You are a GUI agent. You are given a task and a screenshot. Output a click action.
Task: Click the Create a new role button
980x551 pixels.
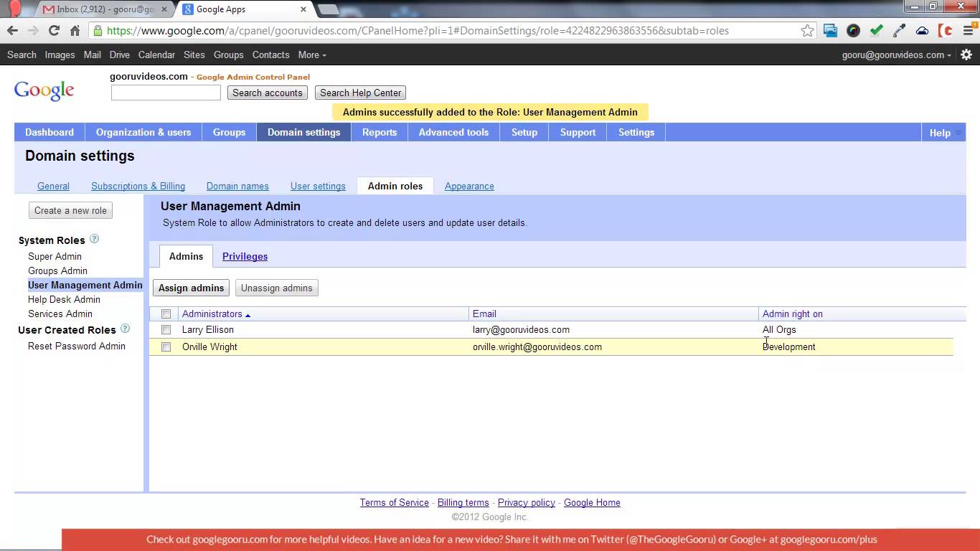coord(71,210)
